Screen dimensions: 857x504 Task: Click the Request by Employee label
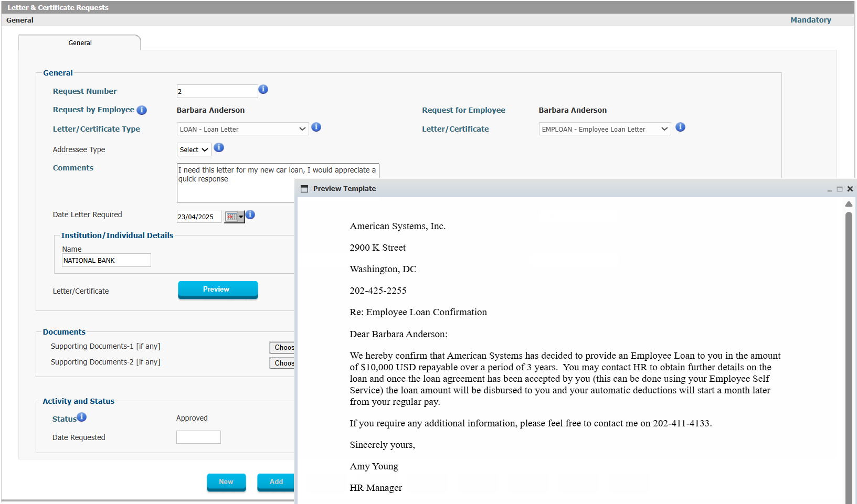pyautogui.click(x=93, y=110)
